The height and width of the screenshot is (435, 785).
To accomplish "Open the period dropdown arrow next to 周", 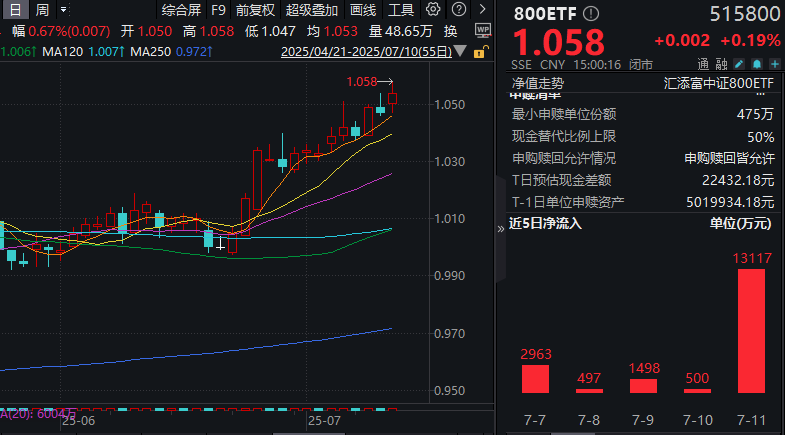I will [x=64, y=10].
